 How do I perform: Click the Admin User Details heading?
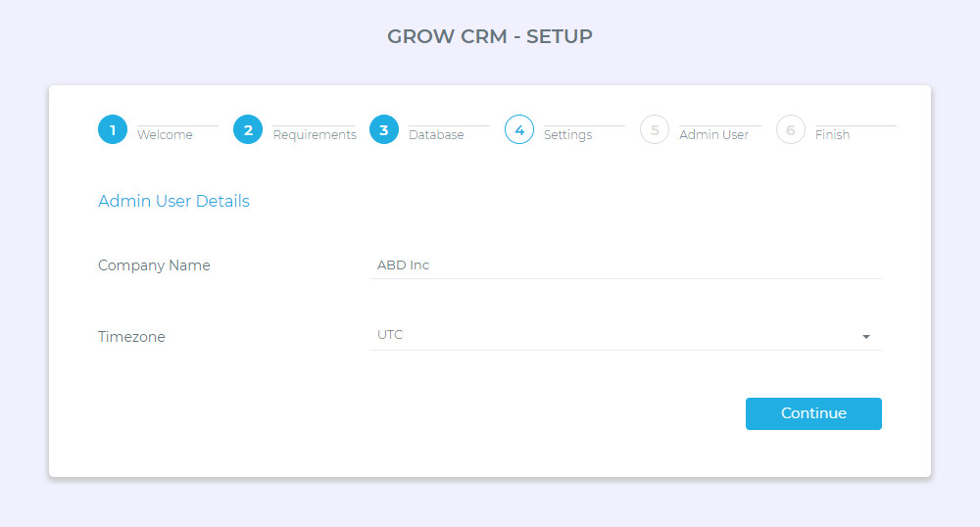tap(173, 201)
